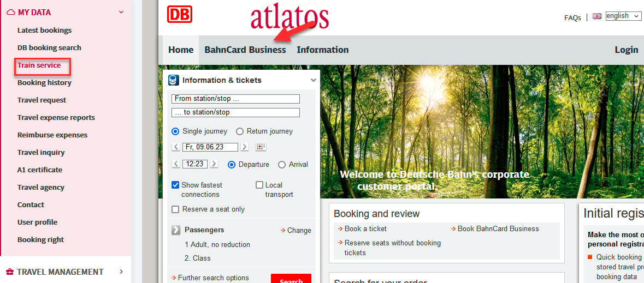
Task: Go to previous day arrow
Action: pyautogui.click(x=176, y=147)
